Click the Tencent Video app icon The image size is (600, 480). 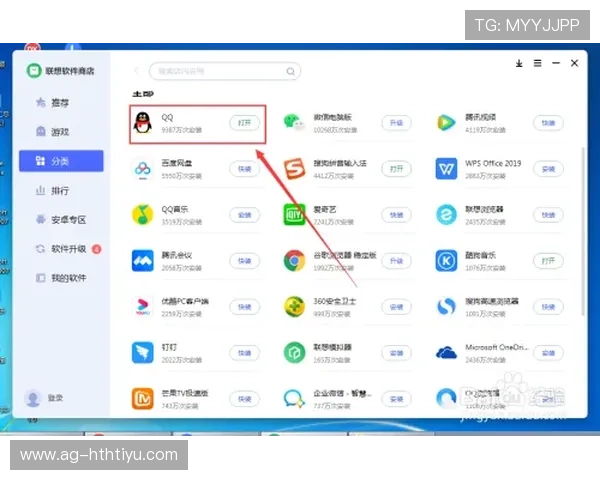(x=446, y=123)
